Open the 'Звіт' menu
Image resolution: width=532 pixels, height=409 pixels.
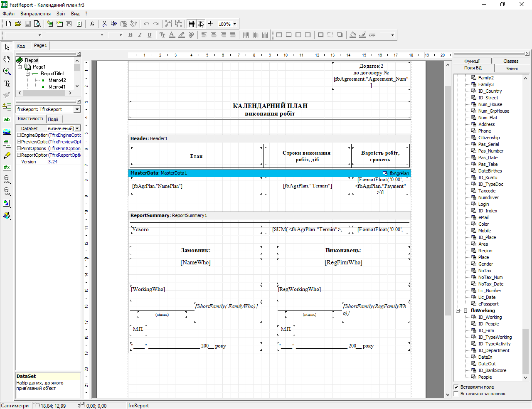point(61,14)
